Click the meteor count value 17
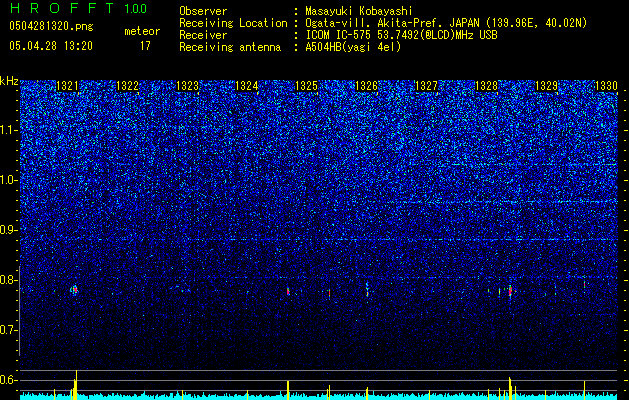Viewport: 629px width, 400px height. click(145, 46)
